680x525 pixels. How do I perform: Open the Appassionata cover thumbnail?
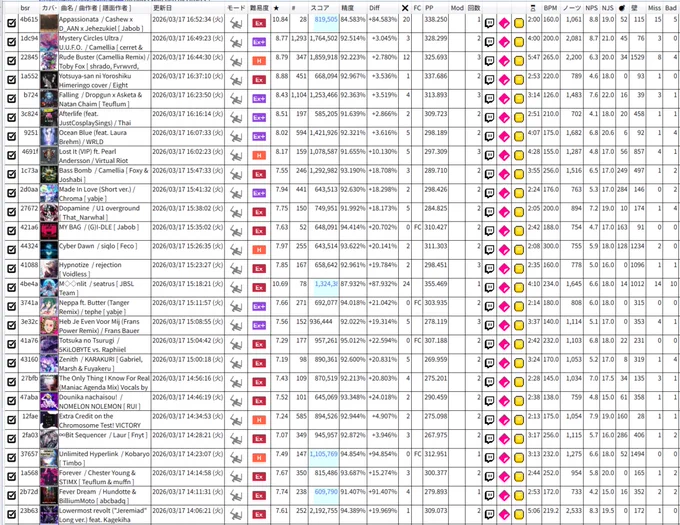(x=49, y=23)
